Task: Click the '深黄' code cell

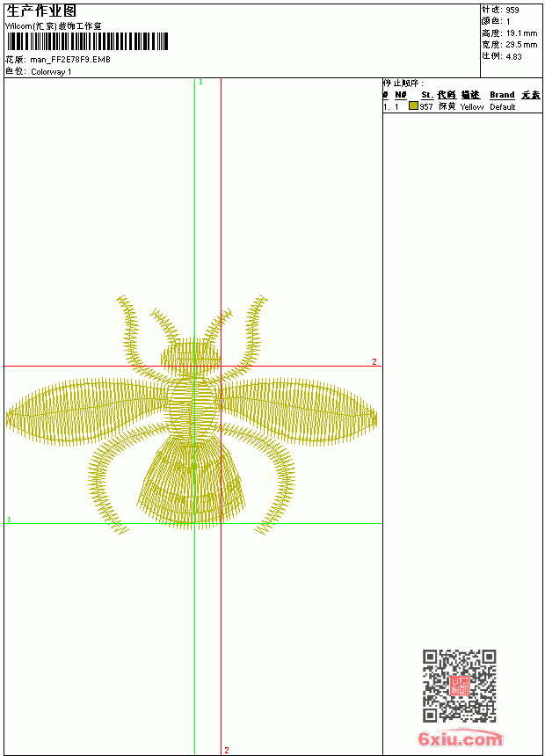Action: (447, 106)
